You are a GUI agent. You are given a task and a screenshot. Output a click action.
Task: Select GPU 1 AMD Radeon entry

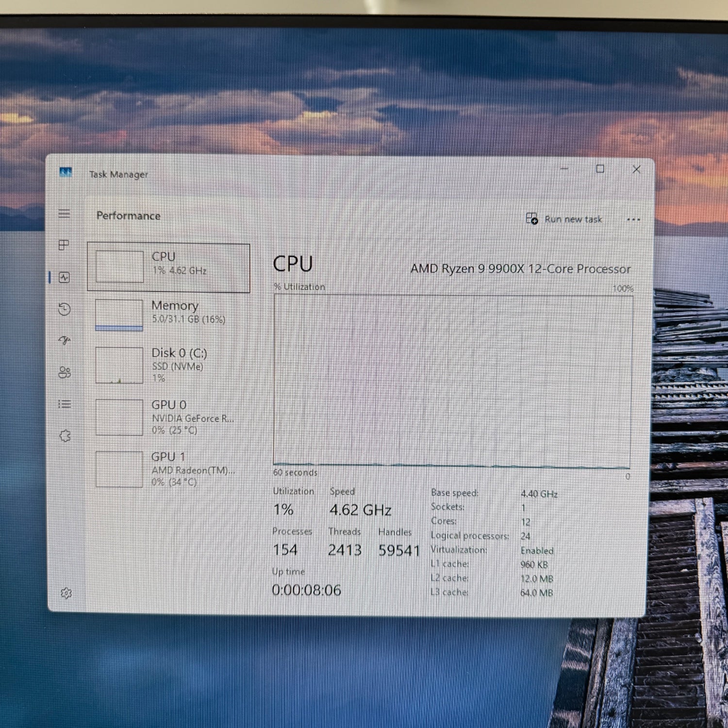[x=169, y=469]
